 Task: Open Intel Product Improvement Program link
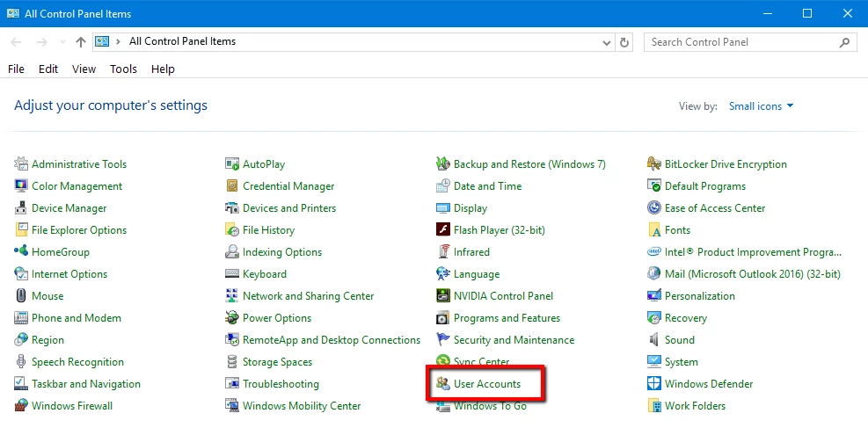coord(754,252)
